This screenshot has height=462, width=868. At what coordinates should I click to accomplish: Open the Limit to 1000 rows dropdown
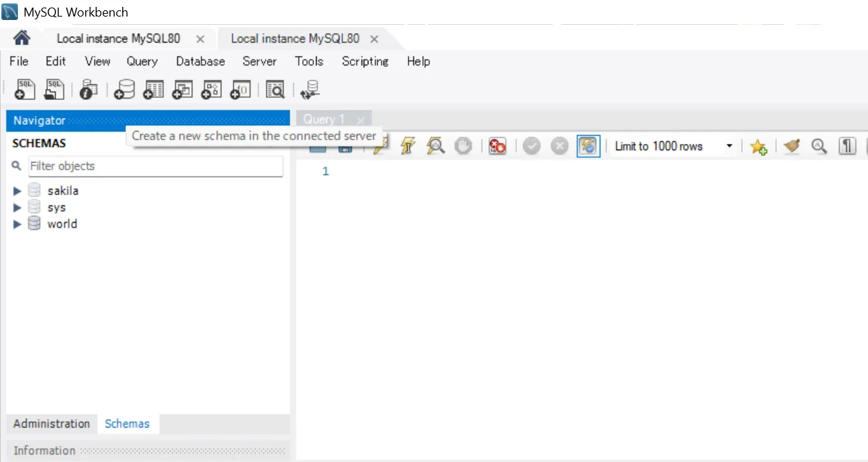tap(729, 145)
